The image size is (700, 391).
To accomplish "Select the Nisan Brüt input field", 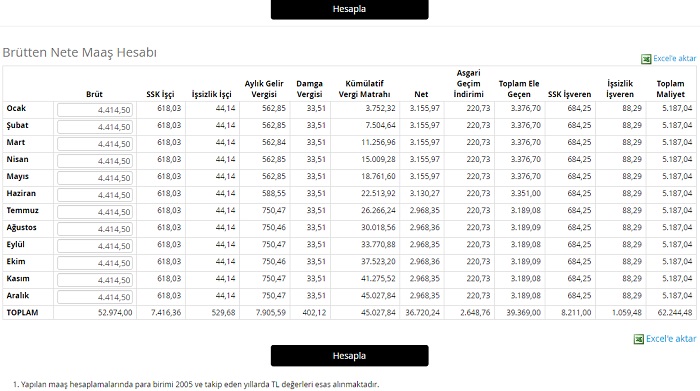I will 95,161.
